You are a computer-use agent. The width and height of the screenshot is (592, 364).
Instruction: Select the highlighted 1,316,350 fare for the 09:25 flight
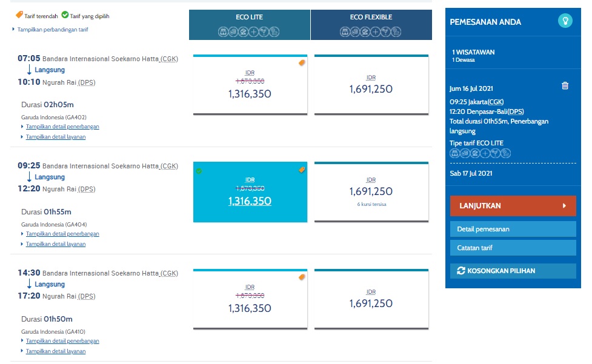click(x=250, y=192)
